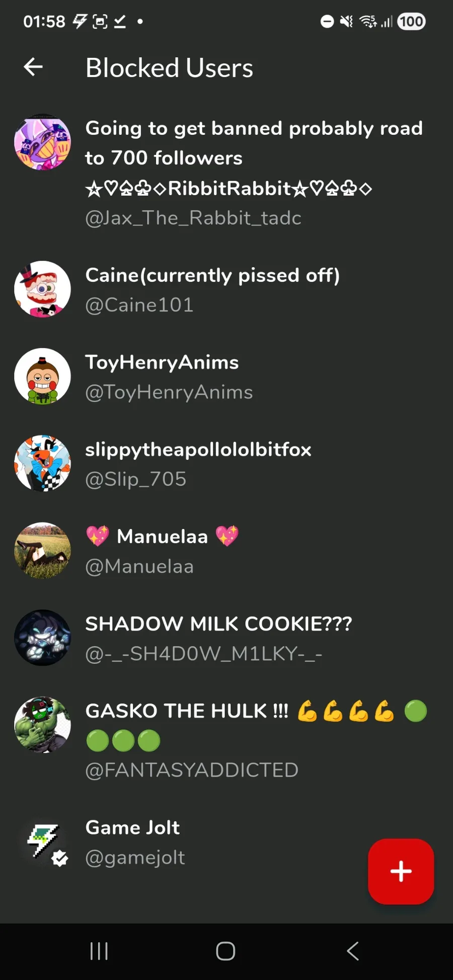
Task: Tap ToyHenryAnims profile picture
Action: 42,376
